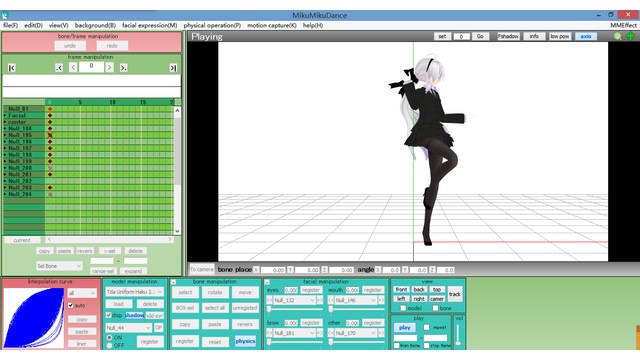This screenshot has width=640, height=360.
Task: Select the OFF radio button
Action: [109, 346]
